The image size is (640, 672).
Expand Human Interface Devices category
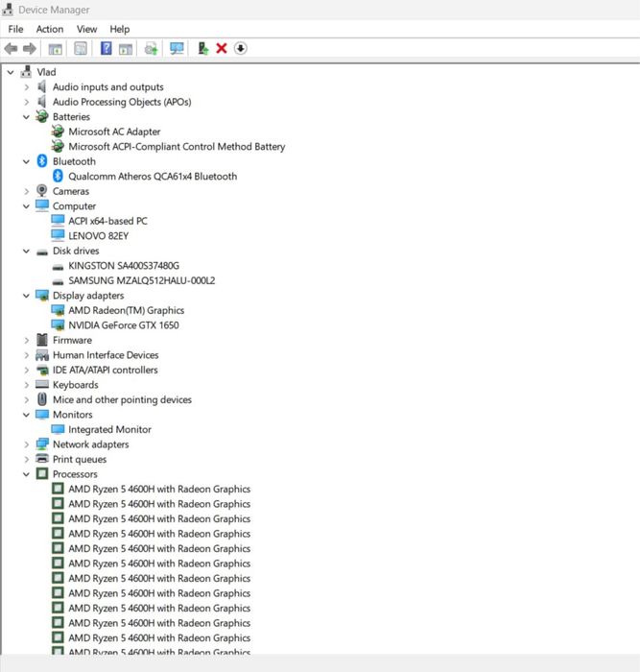coord(27,355)
